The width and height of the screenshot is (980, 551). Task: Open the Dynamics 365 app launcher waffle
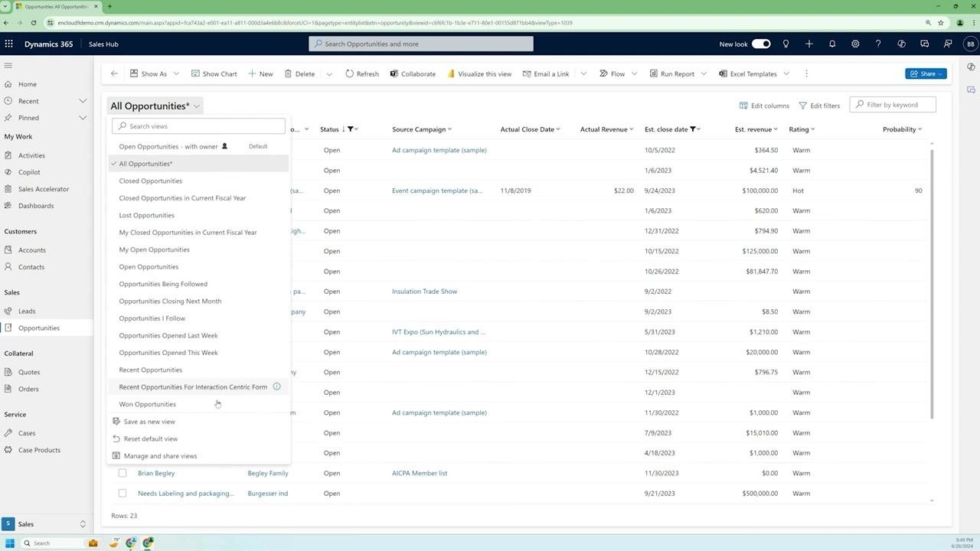9,44
